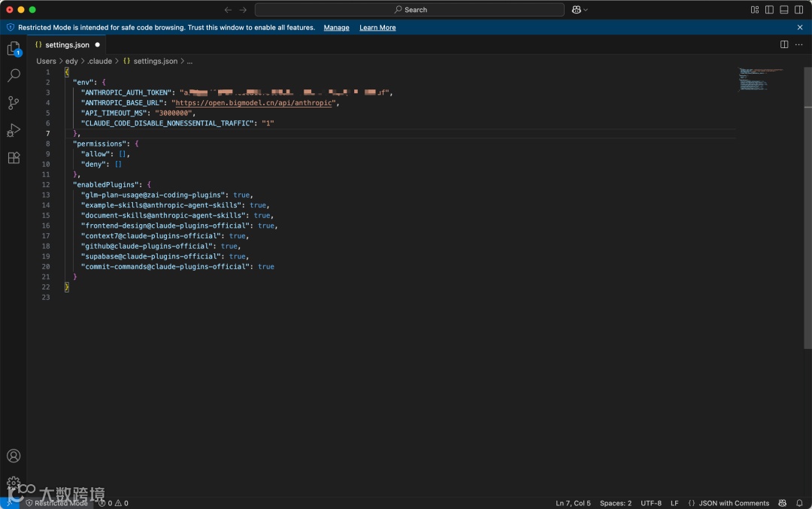Go forward with the right arrow

[243, 10]
